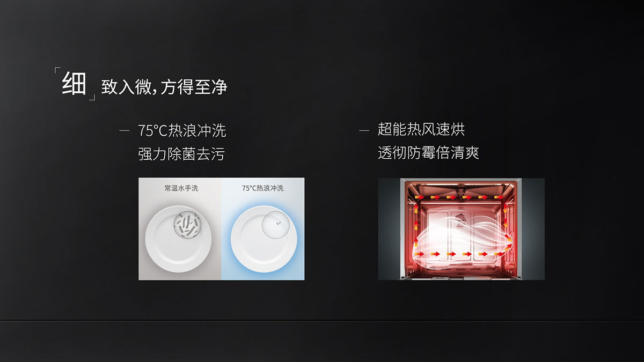Open the 75°C热浪冲洗 clean plate image
The height and width of the screenshot is (362, 644).
pos(263,229)
